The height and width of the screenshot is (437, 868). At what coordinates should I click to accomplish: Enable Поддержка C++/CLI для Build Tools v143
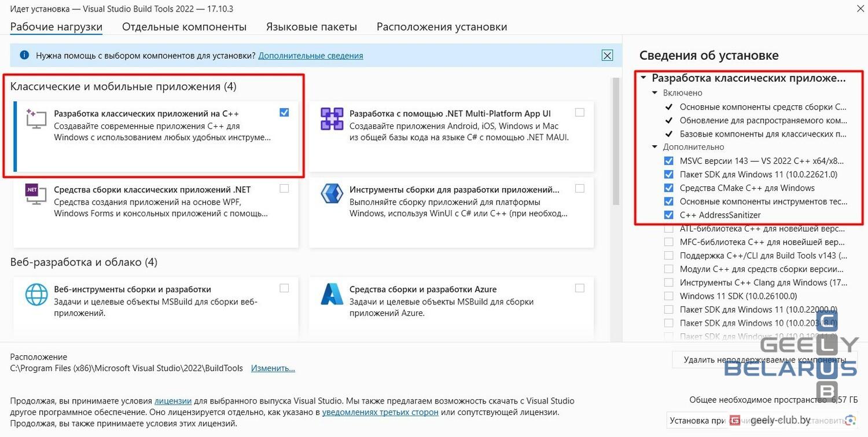tap(669, 255)
